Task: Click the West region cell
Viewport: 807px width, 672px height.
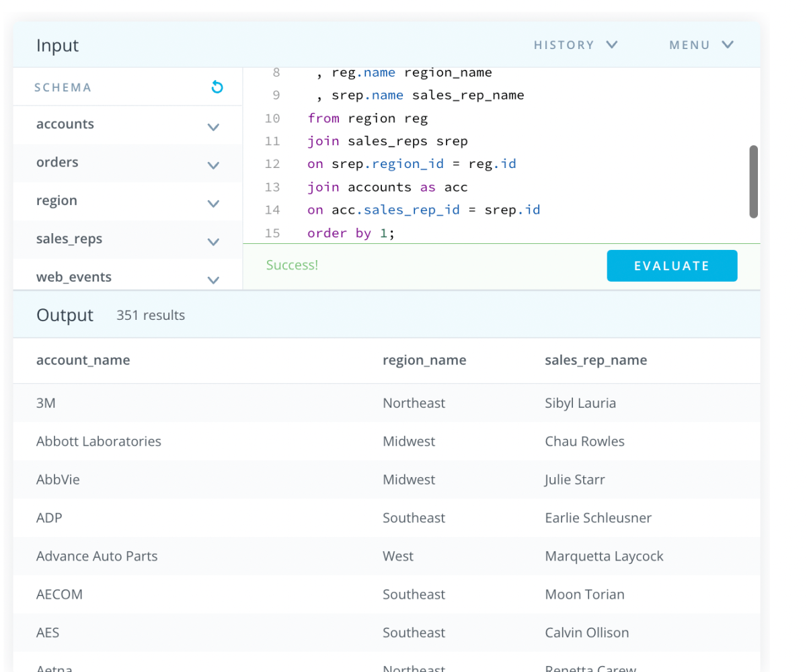Action: coord(398,556)
